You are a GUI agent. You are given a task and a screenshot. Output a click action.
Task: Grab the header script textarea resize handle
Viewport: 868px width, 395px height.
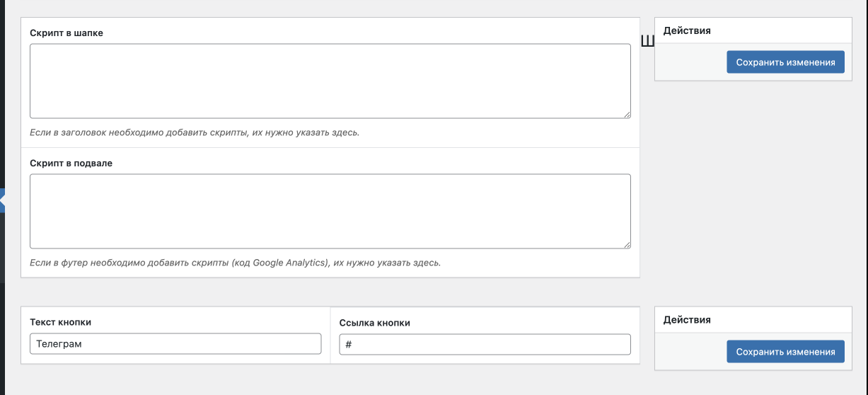[x=627, y=114]
